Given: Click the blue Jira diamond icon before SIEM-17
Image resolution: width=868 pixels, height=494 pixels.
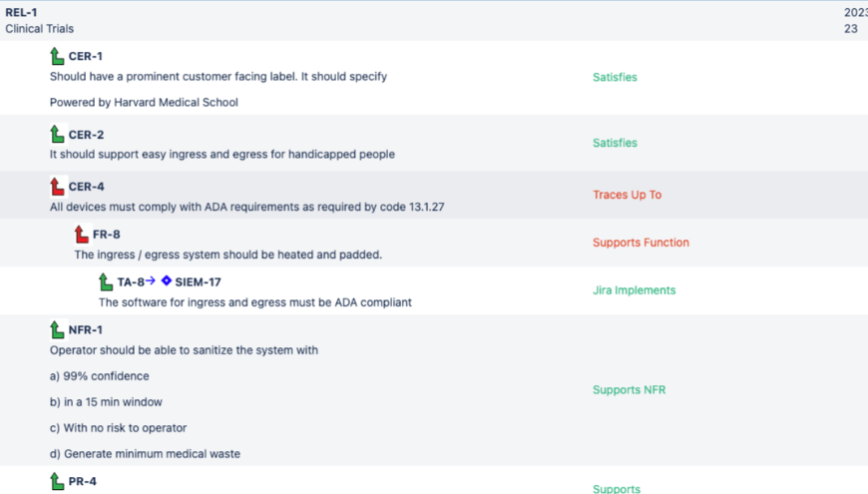Looking at the screenshot, I should coord(167,281).
